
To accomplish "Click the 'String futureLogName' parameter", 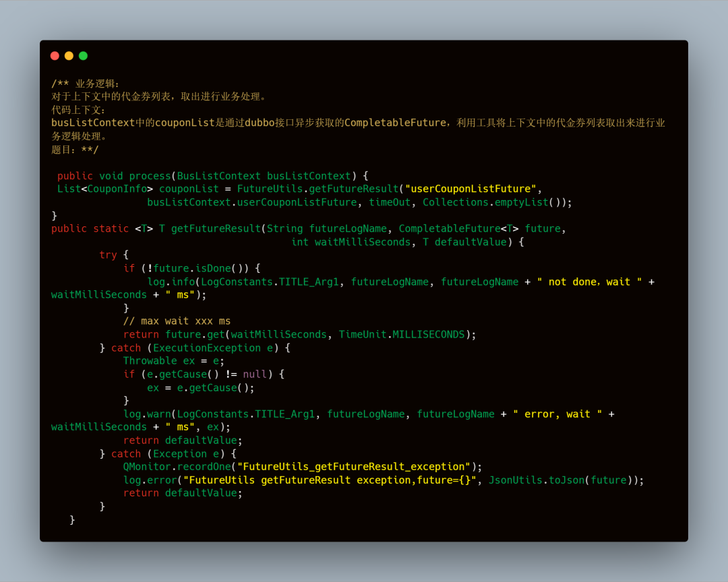I will (x=327, y=229).
